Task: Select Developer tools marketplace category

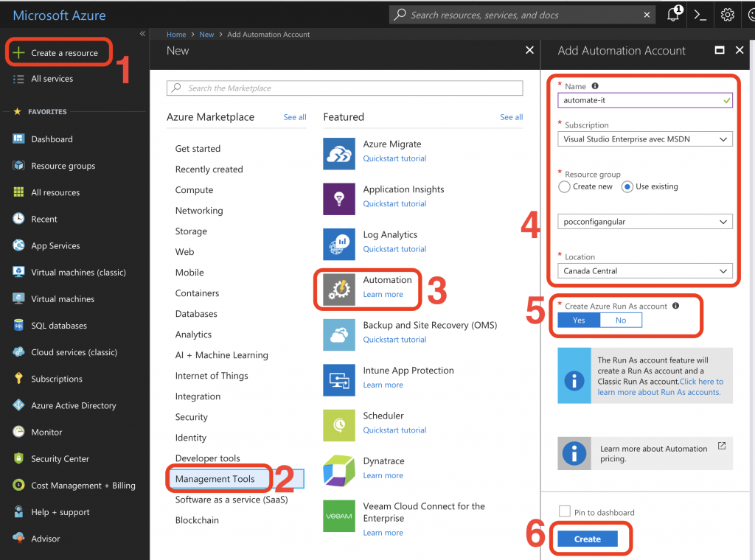Action: click(x=207, y=458)
